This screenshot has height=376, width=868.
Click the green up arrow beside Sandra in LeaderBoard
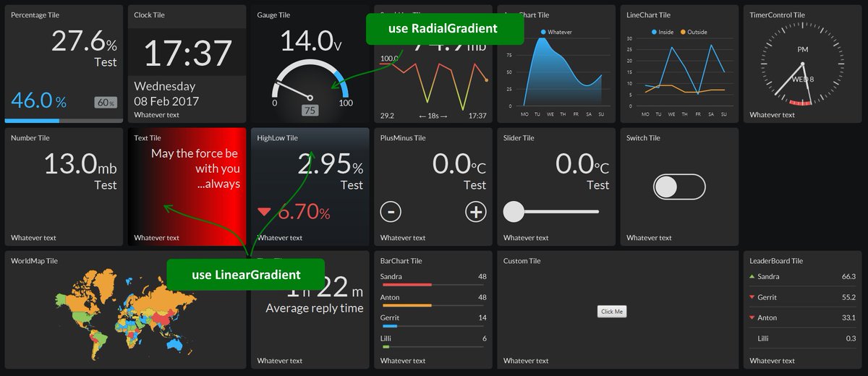click(x=752, y=276)
